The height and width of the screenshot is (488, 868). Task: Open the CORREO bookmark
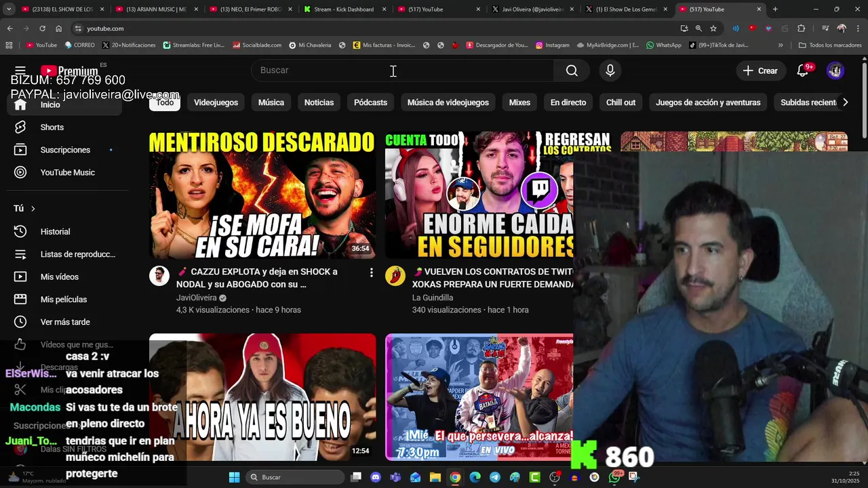pos(80,45)
